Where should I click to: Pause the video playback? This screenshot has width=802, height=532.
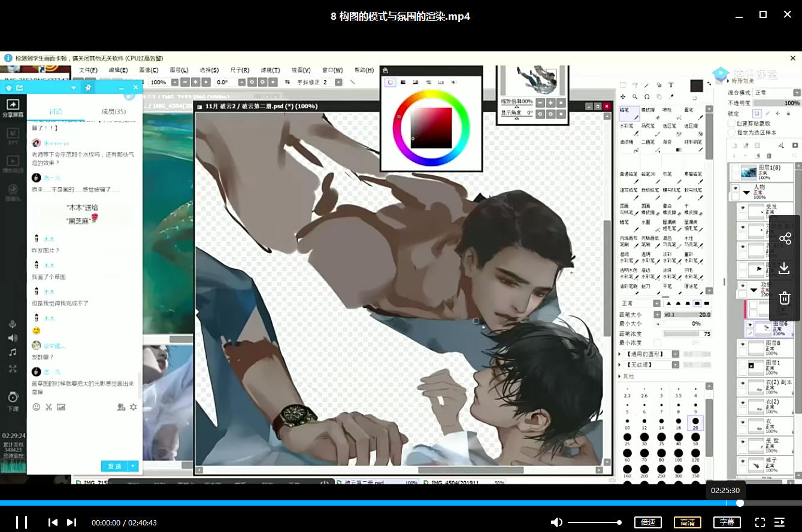pos(22,522)
